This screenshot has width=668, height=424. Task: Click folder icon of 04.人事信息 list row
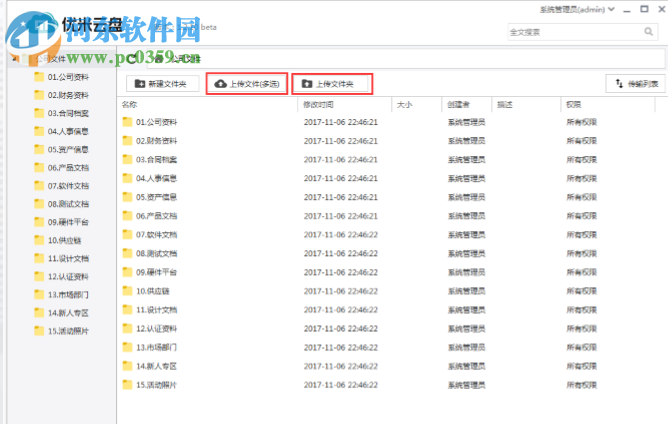coord(127,178)
